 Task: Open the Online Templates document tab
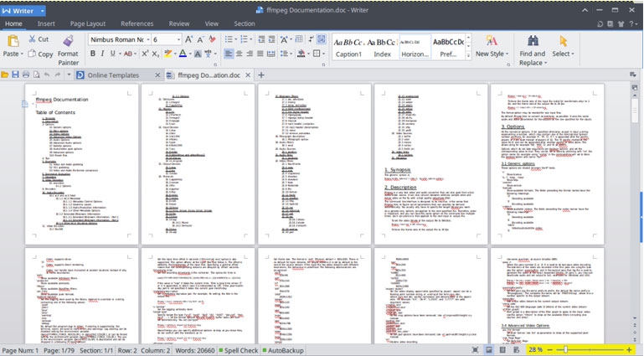point(112,75)
